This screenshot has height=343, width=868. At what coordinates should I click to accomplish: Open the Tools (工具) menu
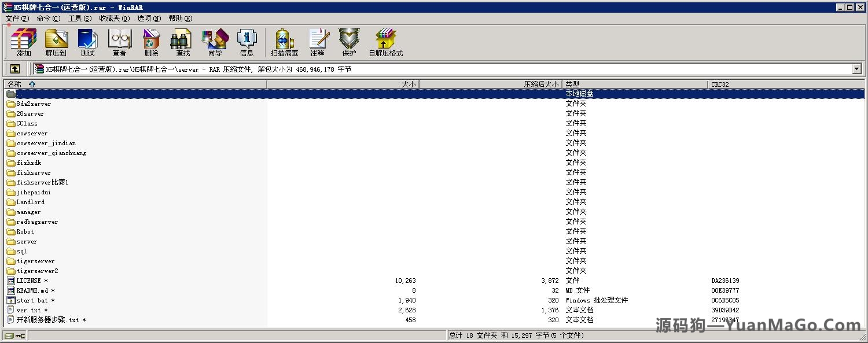79,18
